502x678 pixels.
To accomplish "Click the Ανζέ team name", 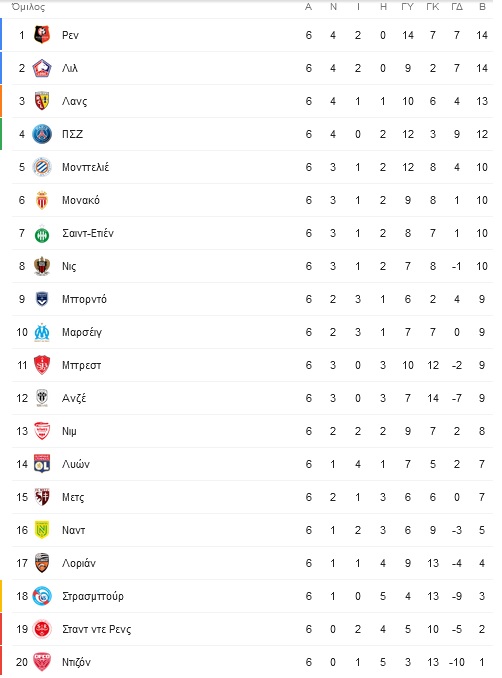I will click(x=74, y=398).
